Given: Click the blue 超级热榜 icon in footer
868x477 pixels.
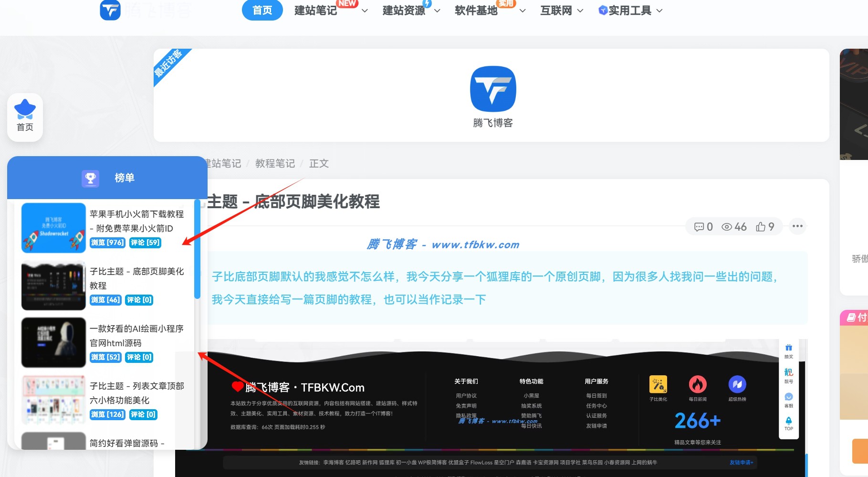Looking at the screenshot, I should pos(737,385).
